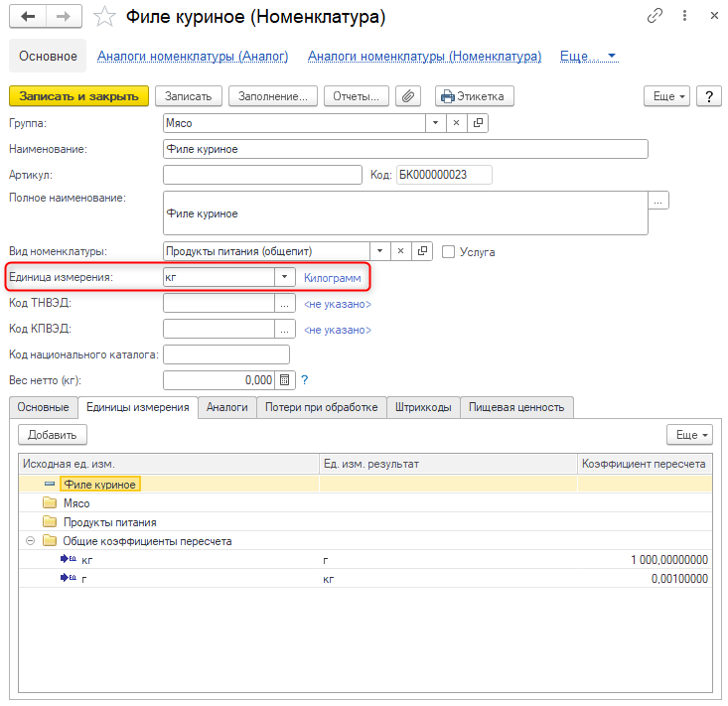Select the Мясо folder row

point(76,503)
